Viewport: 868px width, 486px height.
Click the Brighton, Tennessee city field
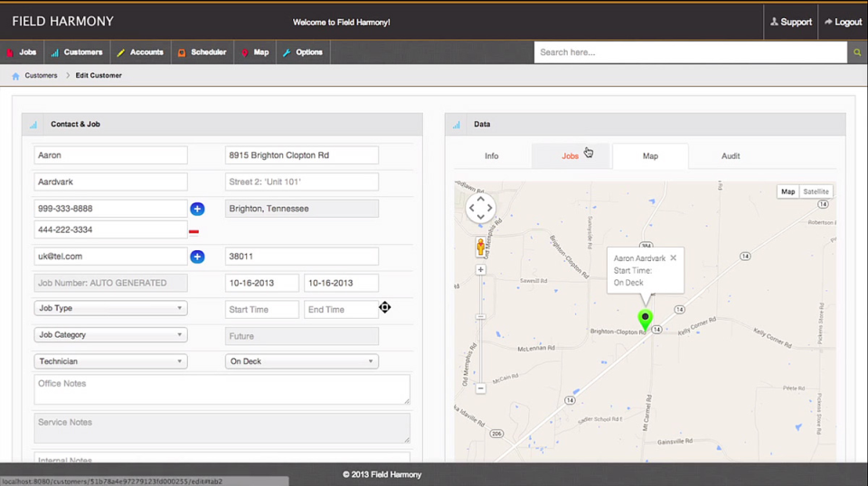tap(302, 209)
